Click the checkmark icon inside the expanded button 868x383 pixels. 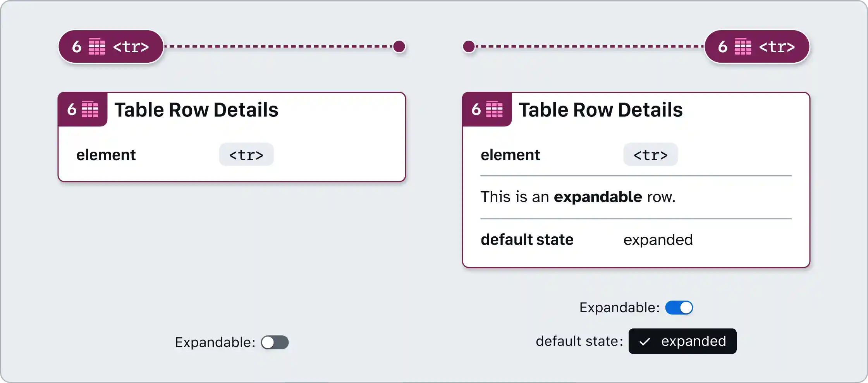coord(645,341)
